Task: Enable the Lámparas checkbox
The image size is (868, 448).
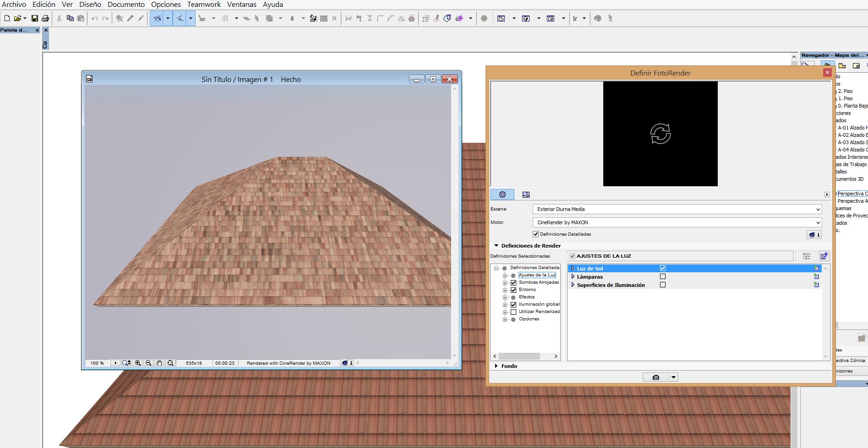Action: [662, 276]
